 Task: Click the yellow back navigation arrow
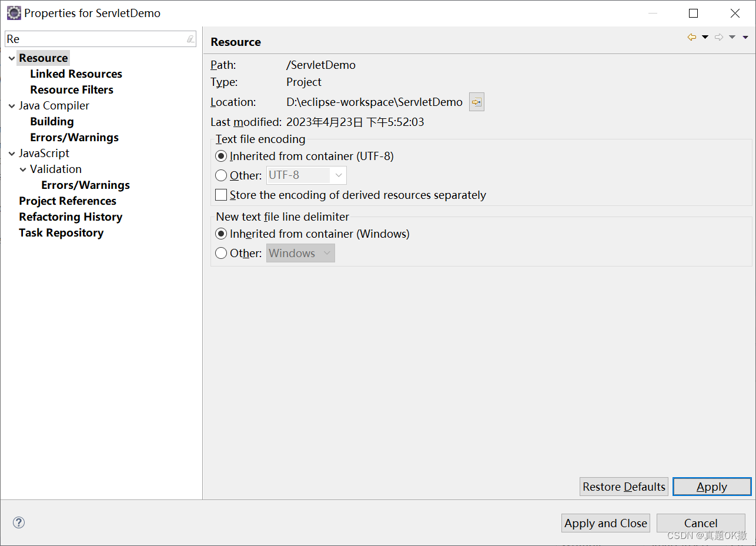click(x=692, y=37)
